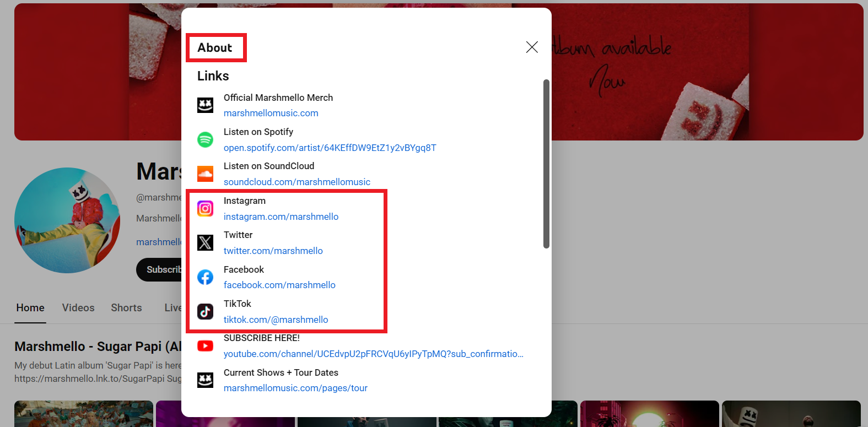The width and height of the screenshot is (868, 427).
Task: Open marshmellomusic.com/pages/tour link
Action: coord(295,388)
